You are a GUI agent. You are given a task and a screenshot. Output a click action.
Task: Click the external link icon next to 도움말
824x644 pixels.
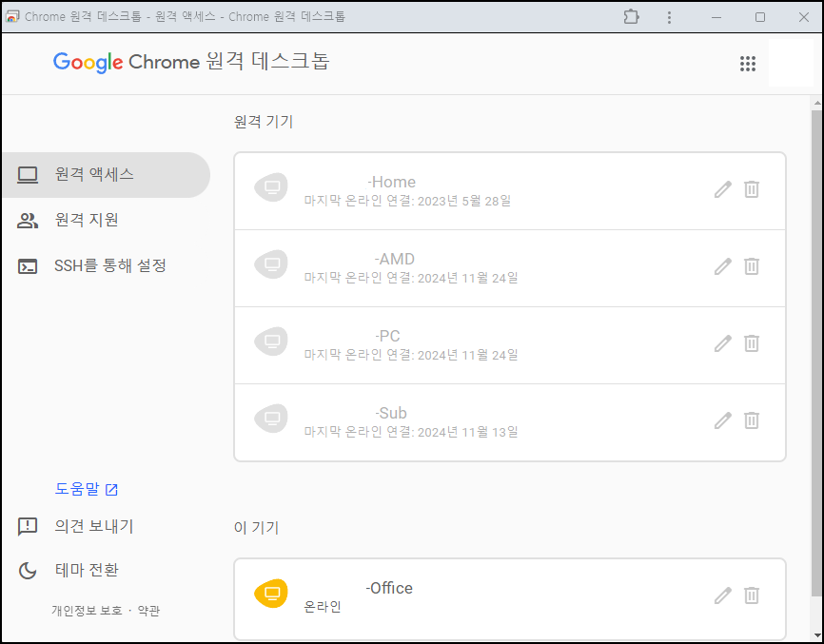111,490
